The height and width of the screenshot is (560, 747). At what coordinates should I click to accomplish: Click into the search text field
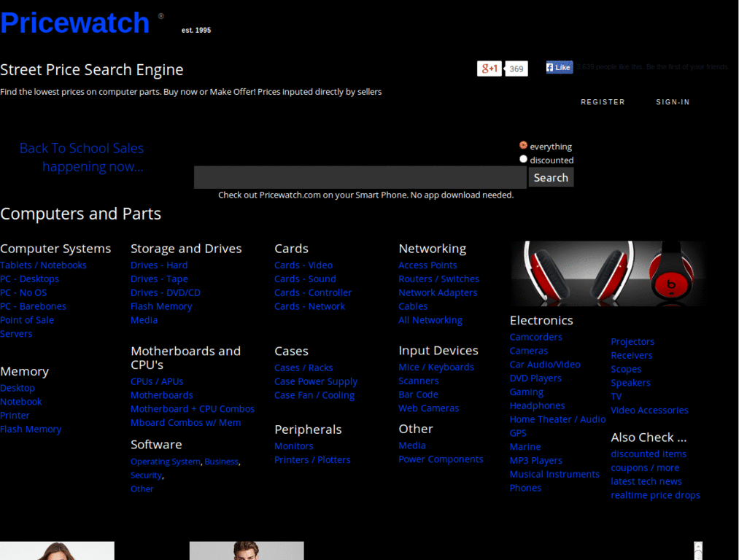[x=360, y=177]
